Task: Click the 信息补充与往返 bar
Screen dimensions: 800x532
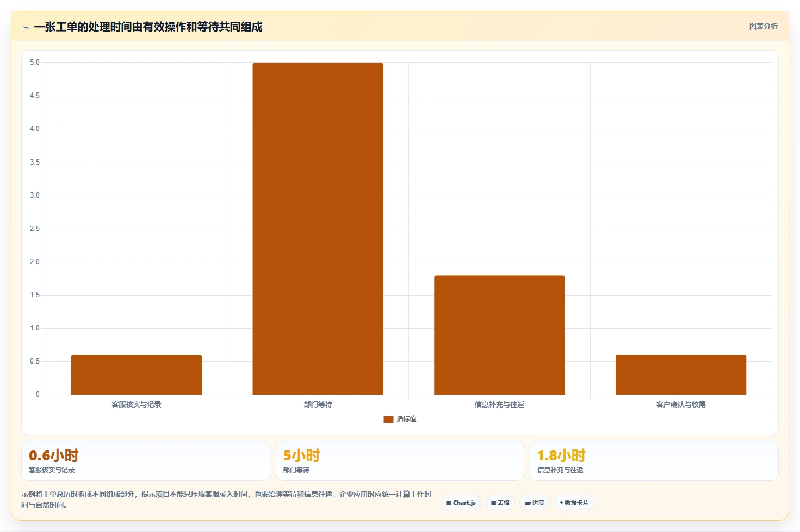Action: tap(499, 335)
